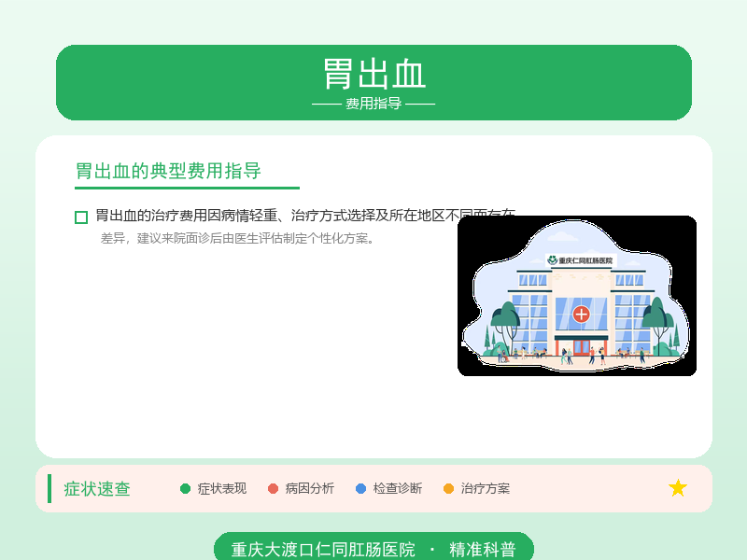Click the yellow star icon
Screen dimensions: 747x560
coord(678,488)
